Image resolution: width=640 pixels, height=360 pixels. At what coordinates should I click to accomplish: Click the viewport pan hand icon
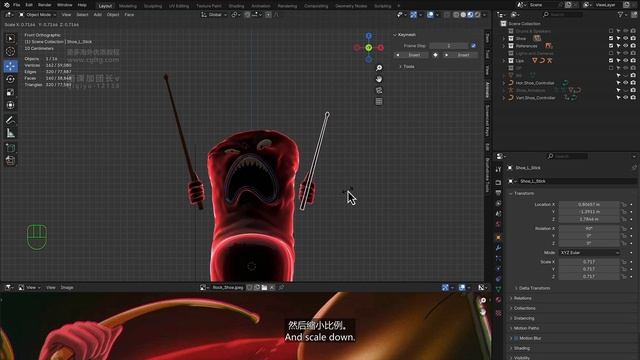[379, 79]
